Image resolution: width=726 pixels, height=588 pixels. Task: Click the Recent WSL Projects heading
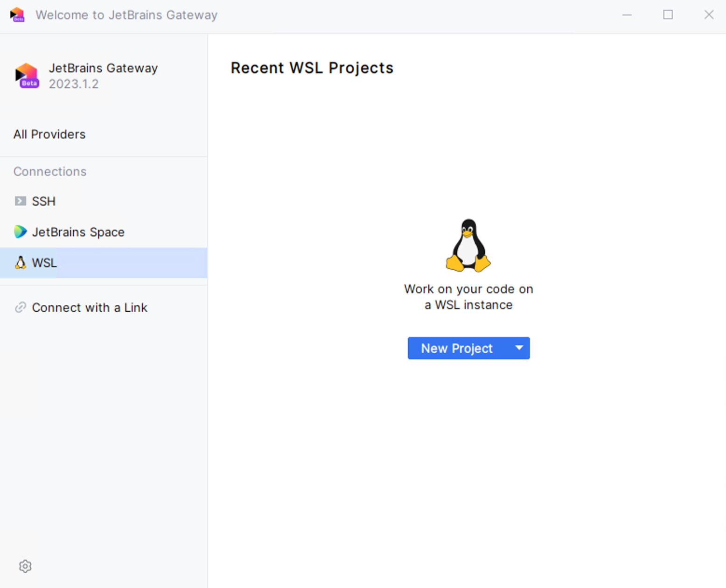(312, 68)
